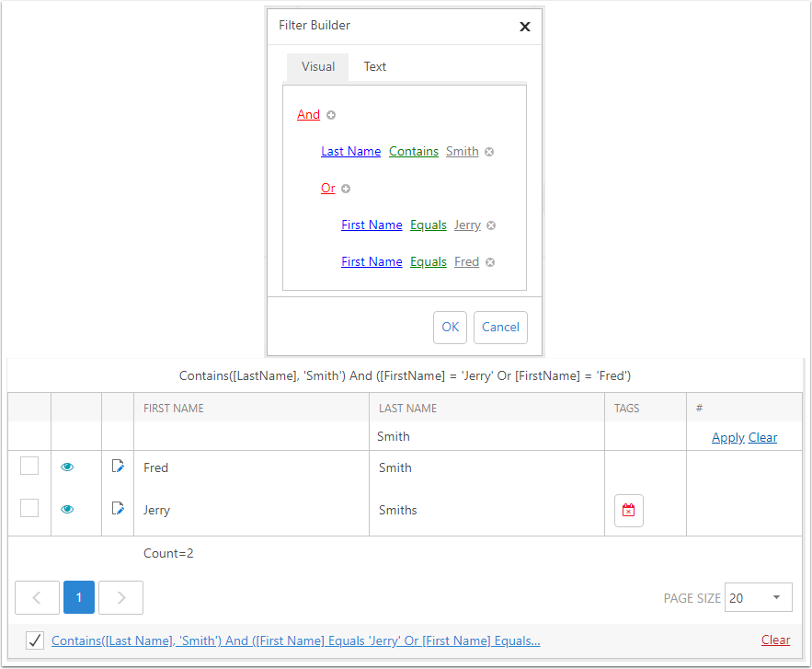The width and height of the screenshot is (812, 669).
Task: Remove the First Name Equals Jerry condition
Action: pyautogui.click(x=491, y=225)
